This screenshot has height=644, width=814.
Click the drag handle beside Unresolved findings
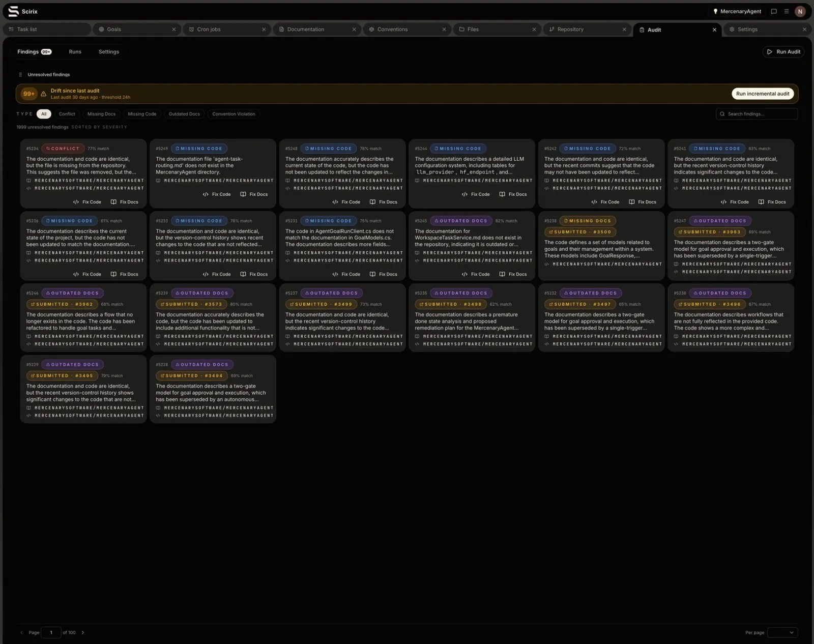click(x=20, y=75)
